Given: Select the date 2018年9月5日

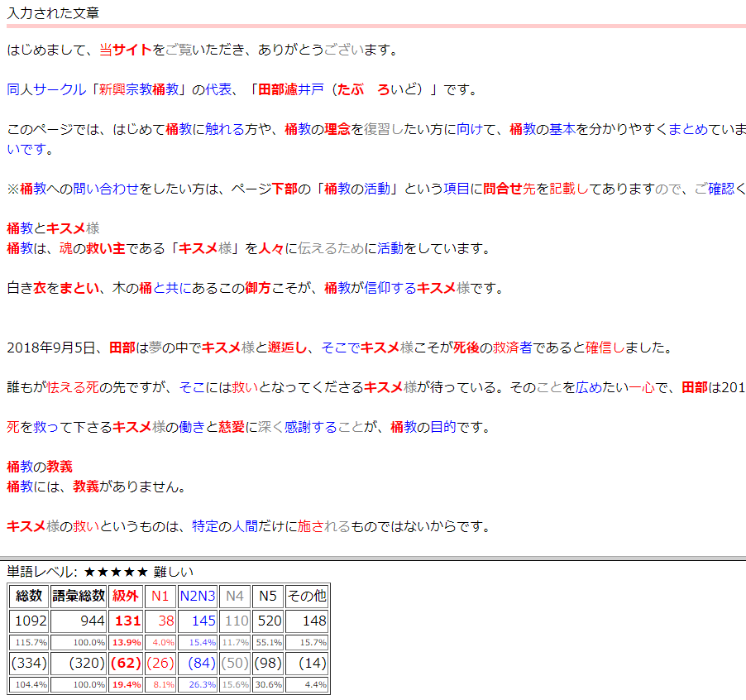Looking at the screenshot, I should pyautogui.click(x=51, y=348).
